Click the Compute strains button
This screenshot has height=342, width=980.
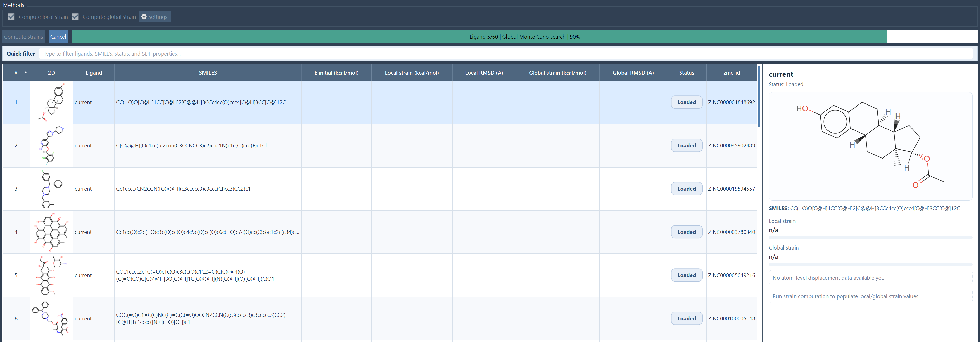coord(24,37)
